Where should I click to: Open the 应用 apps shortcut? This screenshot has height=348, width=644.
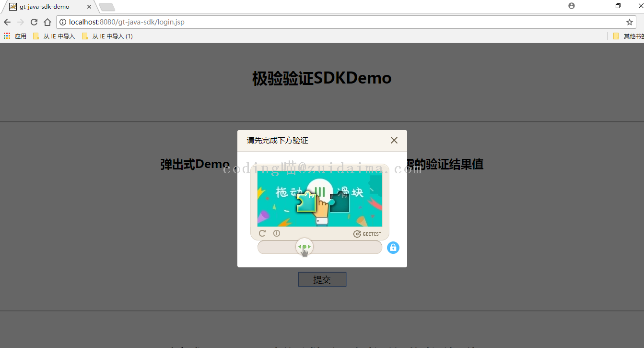click(x=15, y=36)
